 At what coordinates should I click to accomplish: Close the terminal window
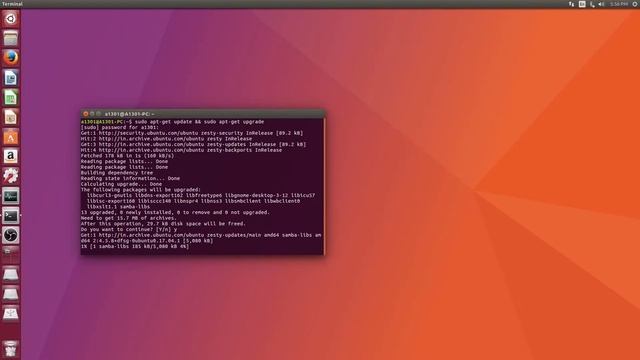click(x=86, y=114)
